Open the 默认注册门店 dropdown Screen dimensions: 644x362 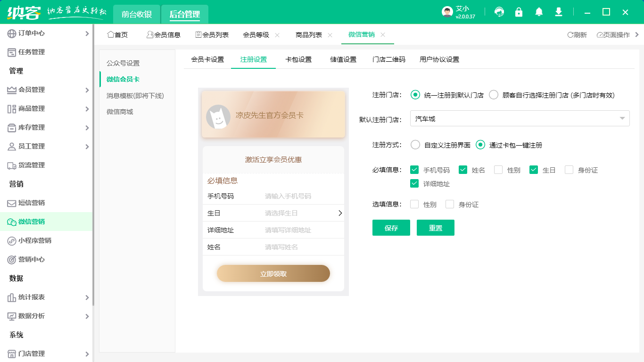pos(519,118)
